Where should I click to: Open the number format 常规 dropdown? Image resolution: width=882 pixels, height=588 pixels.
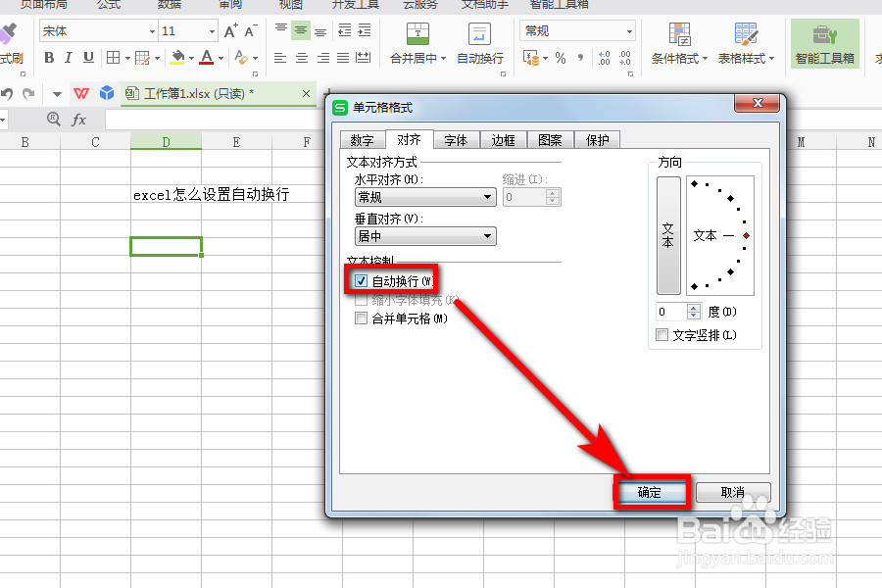629,31
